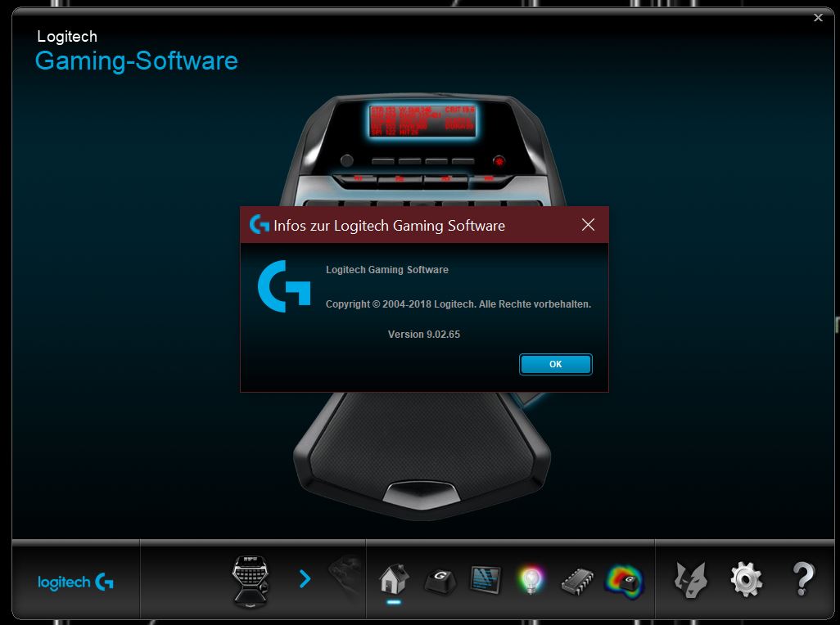Select the dimmed mouse device icon

345,579
